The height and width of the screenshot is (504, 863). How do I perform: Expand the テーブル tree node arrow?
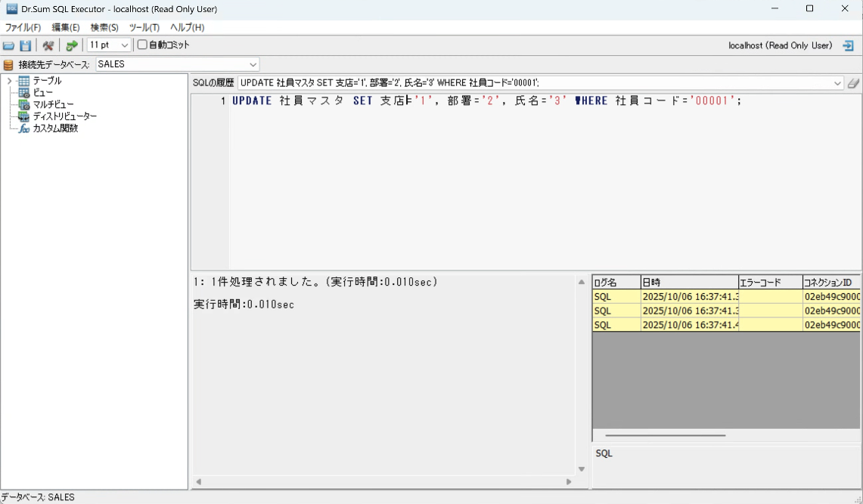tap(9, 81)
